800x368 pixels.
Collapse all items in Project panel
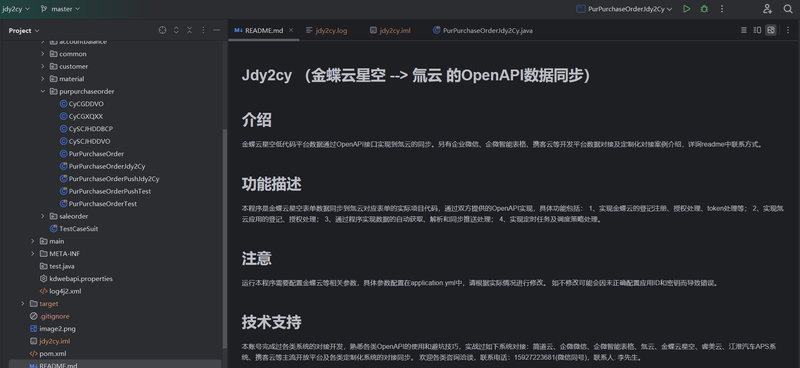click(189, 30)
